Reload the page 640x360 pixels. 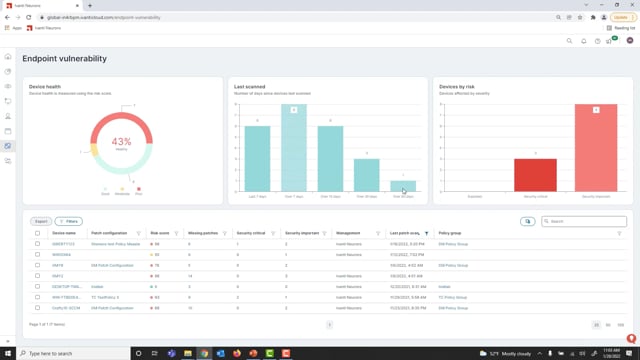[x=29, y=18]
